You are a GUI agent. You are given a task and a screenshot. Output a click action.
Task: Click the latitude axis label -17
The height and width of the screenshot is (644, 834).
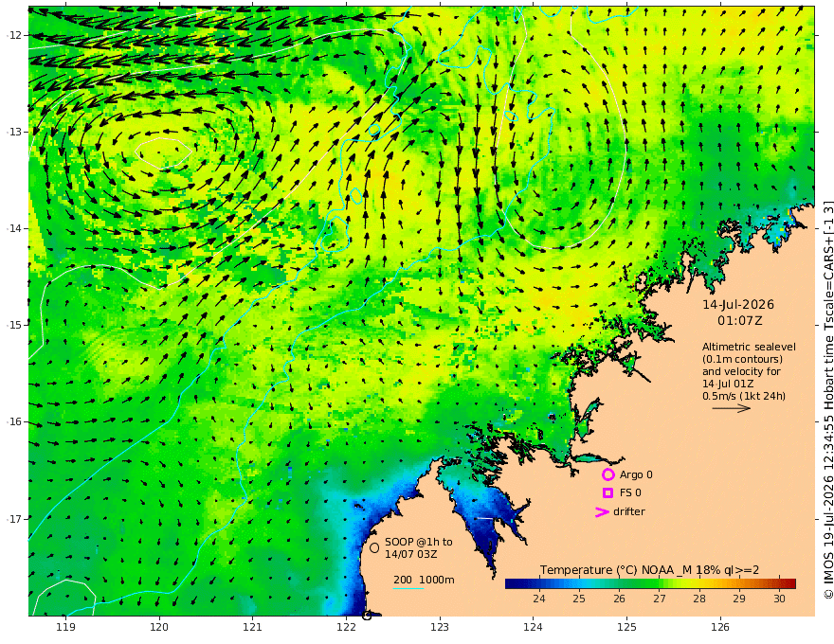[14, 519]
